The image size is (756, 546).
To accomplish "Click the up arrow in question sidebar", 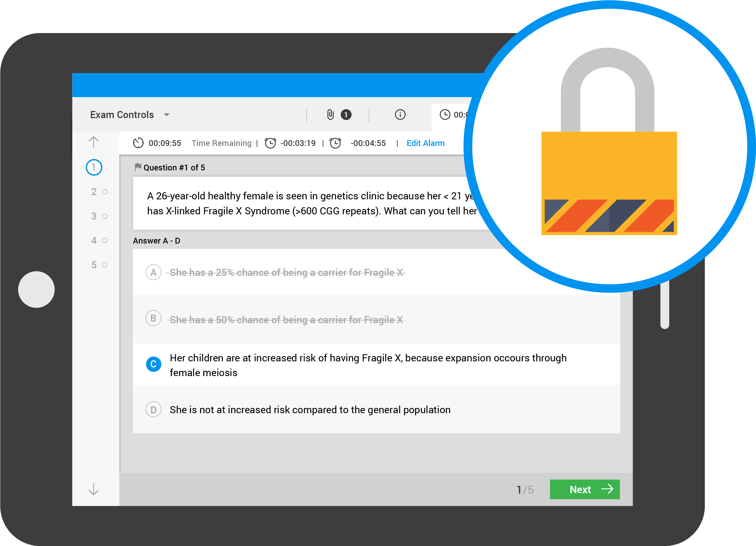I will 94,142.
